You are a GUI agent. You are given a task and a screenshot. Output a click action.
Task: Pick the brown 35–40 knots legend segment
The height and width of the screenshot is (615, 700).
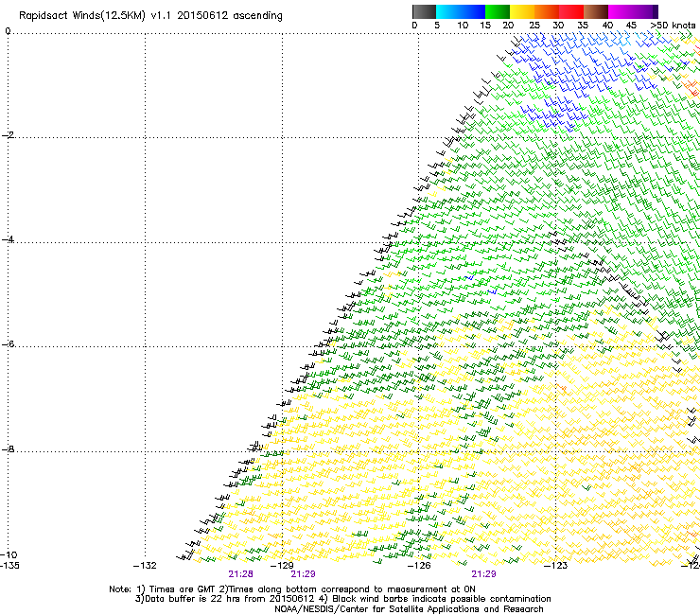coord(596,11)
